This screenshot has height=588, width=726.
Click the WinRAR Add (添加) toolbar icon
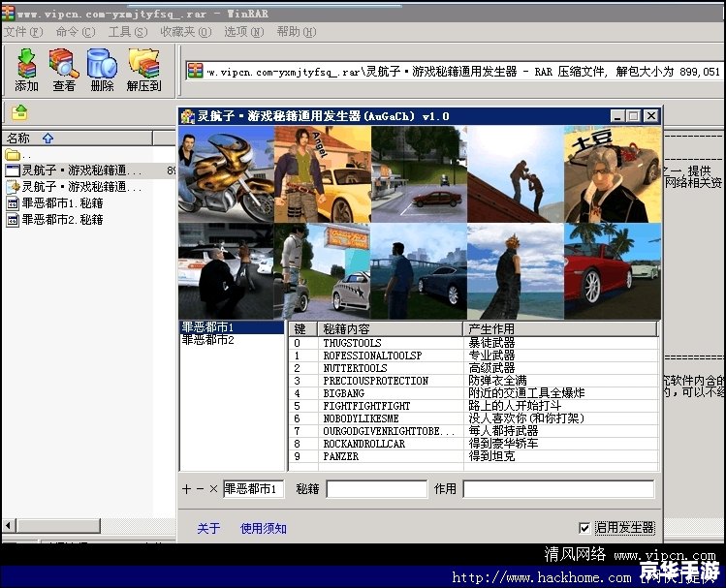26,70
